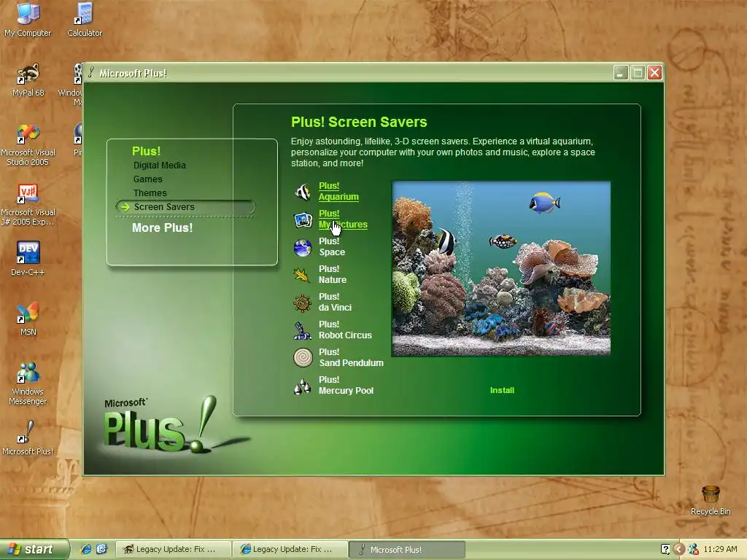Click the Plus! Sand Pendulum spiral icon

[303, 357]
